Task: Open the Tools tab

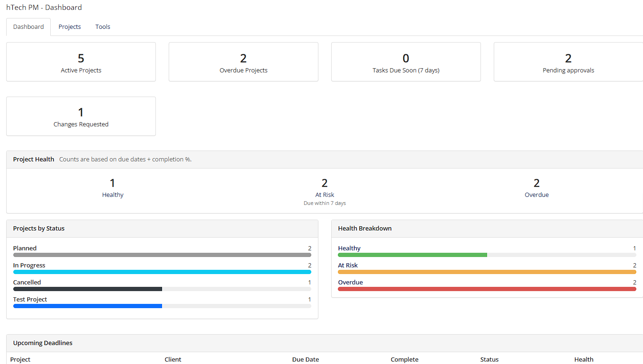Action: (x=102, y=27)
